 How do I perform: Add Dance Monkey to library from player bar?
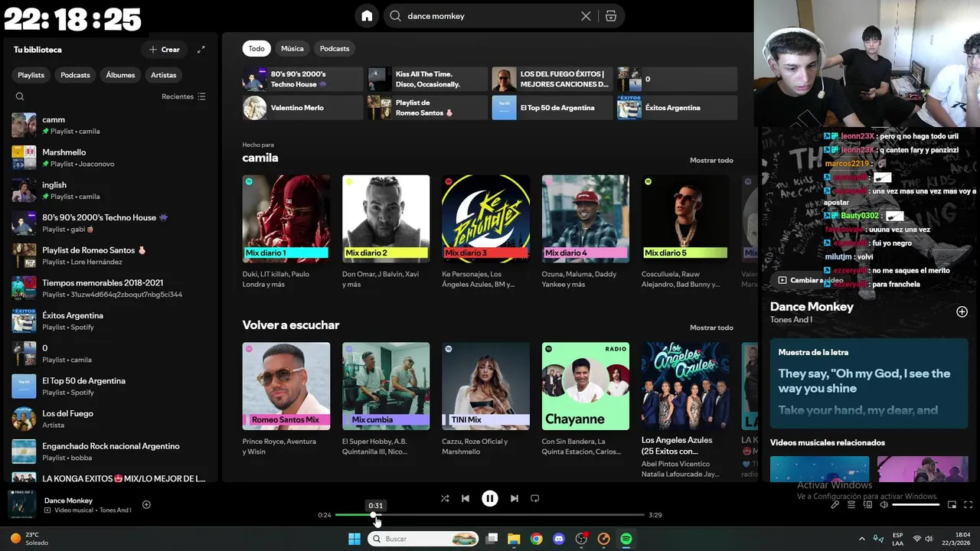coord(146,504)
